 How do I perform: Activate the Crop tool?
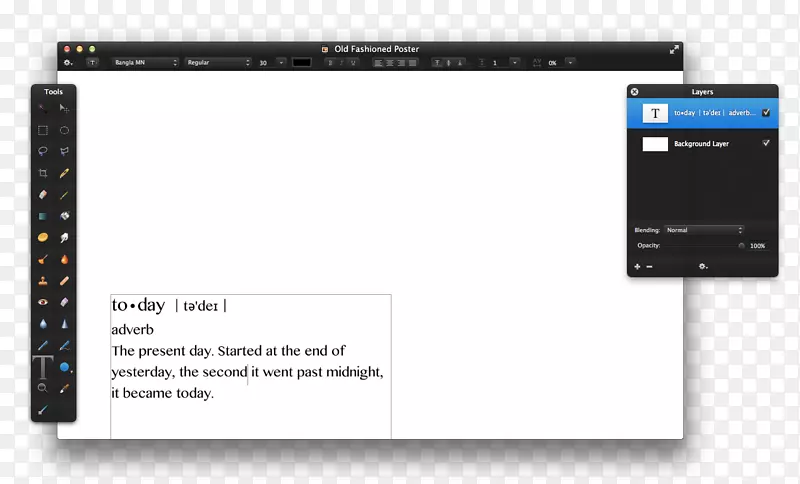[43, 173]
